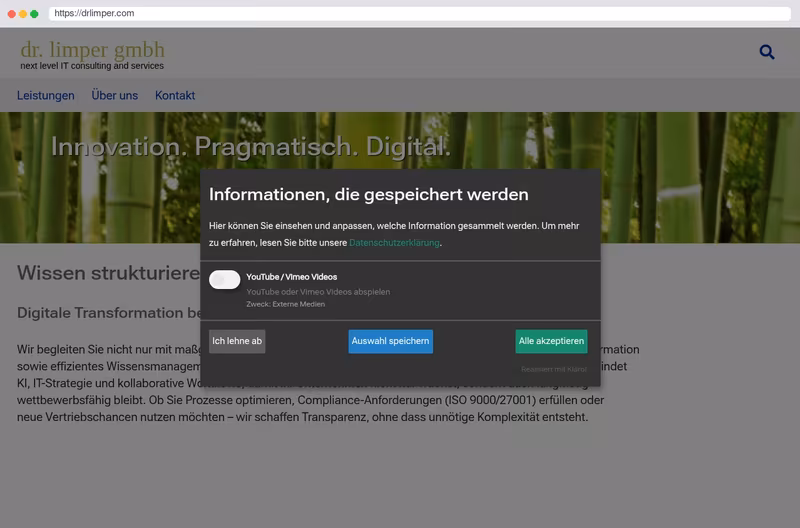Click the red close window button
The image size is (800, 528).
click(12, 14)
